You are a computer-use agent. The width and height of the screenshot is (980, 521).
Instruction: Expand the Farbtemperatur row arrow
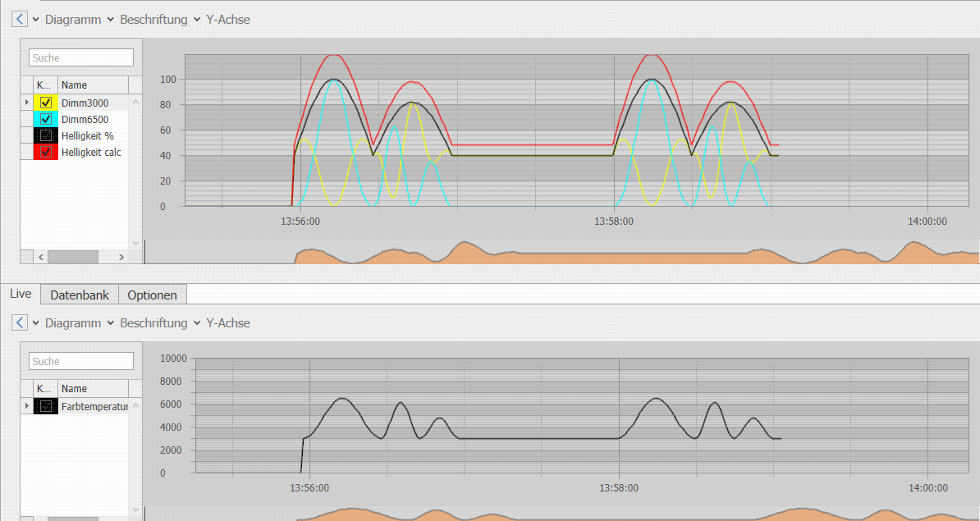click(27, 405)
